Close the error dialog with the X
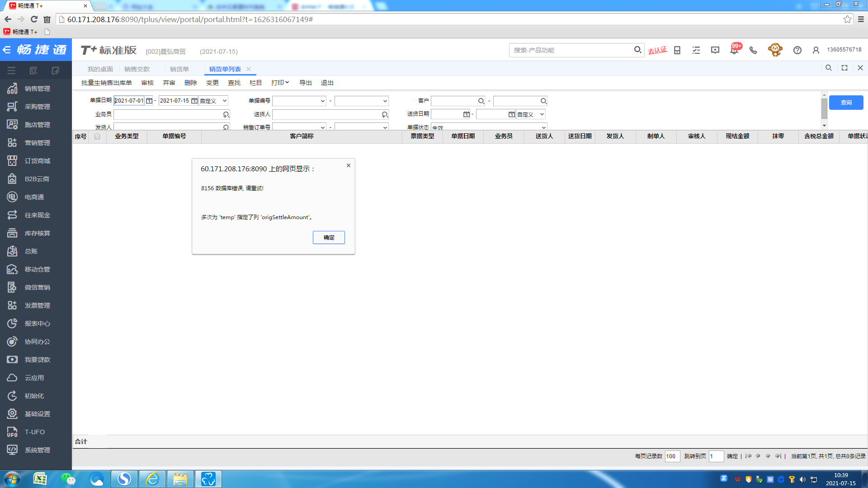The width and height of the screenshot is (868, 488). click(349, 165)
